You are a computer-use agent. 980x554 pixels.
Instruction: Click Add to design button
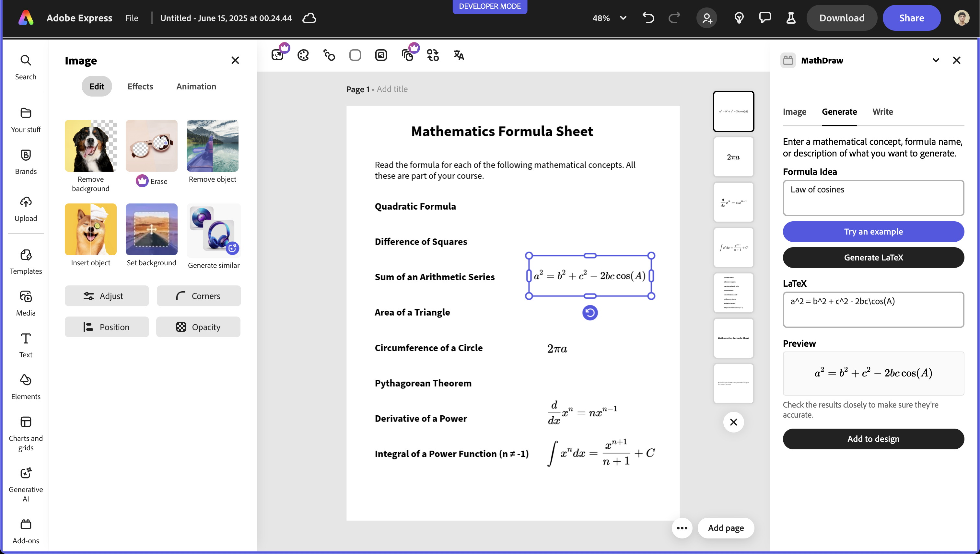[873, 439]
